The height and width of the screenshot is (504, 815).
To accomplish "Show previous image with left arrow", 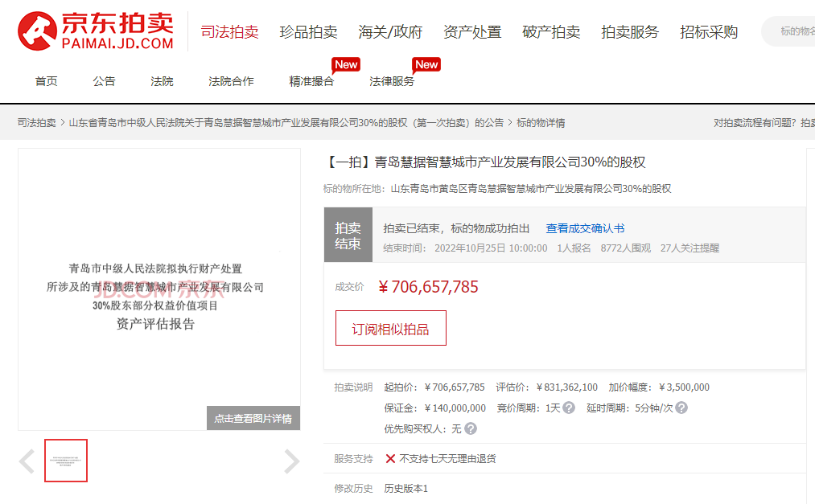I will coord(27,461).
